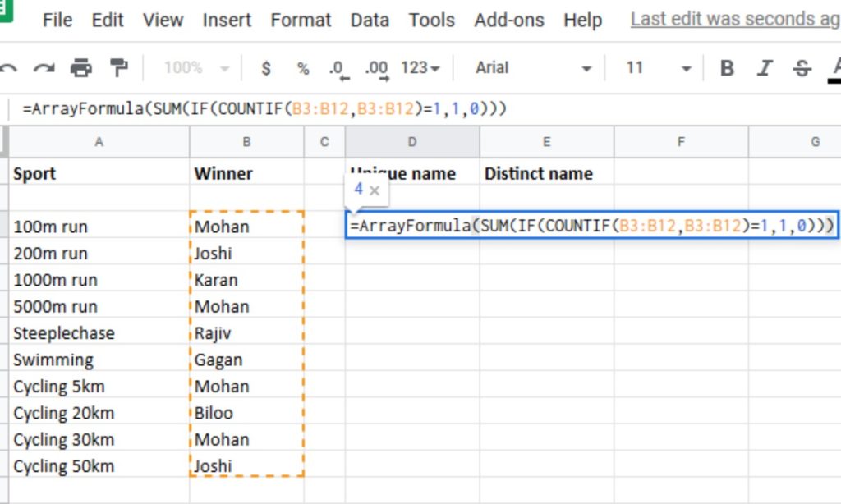Open the 123 more formats dropdown
Image resolution: width=841 pixels, height=504 pixels.
tap(420, 68)
